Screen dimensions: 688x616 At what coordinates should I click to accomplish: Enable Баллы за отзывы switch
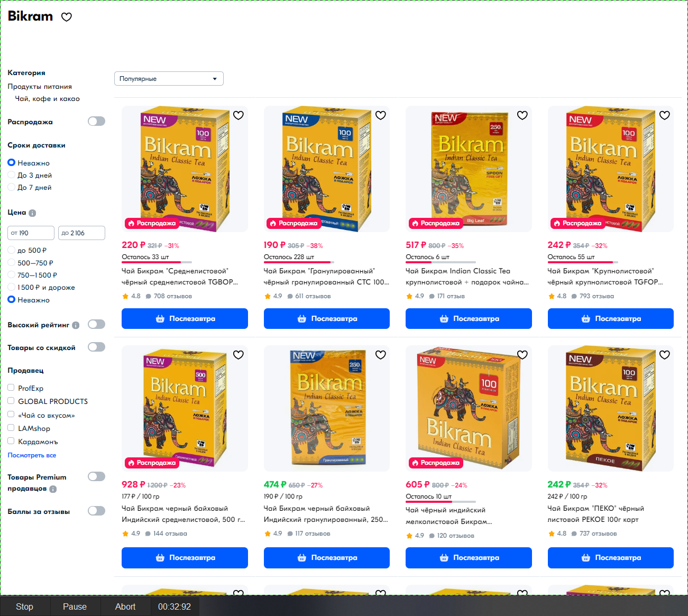[x=96, y=511]
